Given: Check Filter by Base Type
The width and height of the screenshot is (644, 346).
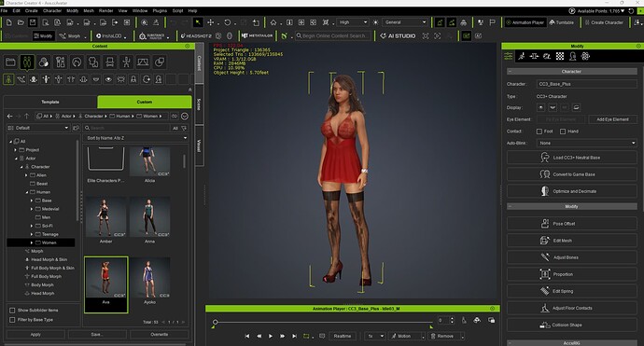Looking at the screenshot, I should [12, 320].
